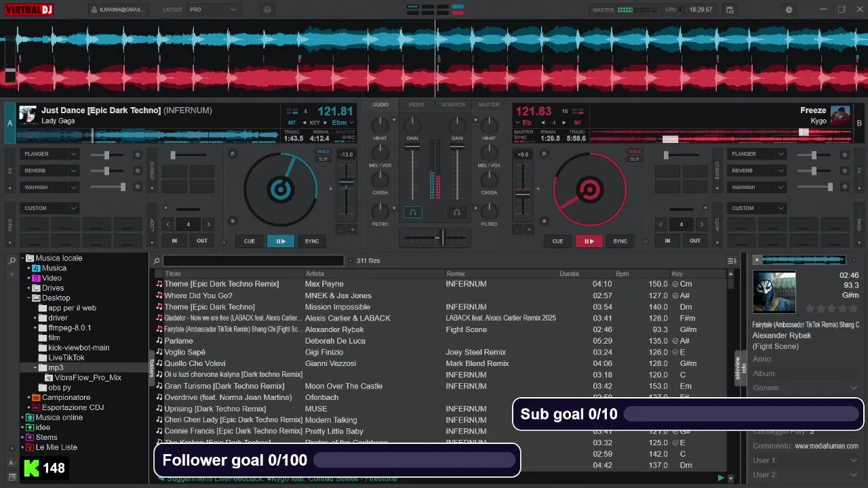Switch to the MASTER mixer tab
This screenshot has height=488, width=868.
(x=488, y=104)
